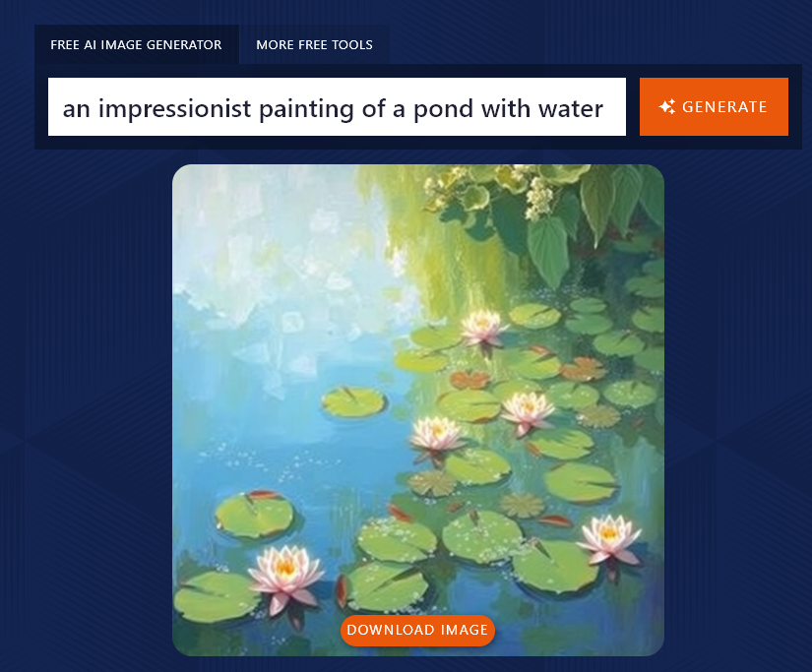812x672 pixels.
Task: Click the sparkle icon on the Generate button
Action: pyautogui.click(x=667, y=105)
